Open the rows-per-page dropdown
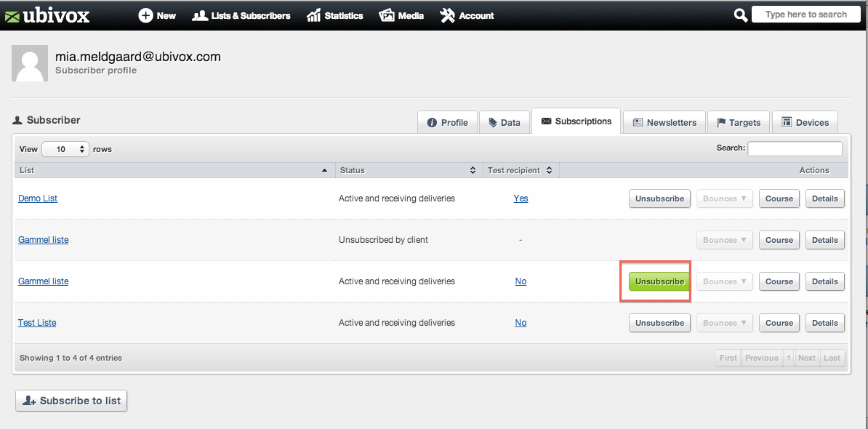This screenshot has width=868, height=429. point(65,149)
